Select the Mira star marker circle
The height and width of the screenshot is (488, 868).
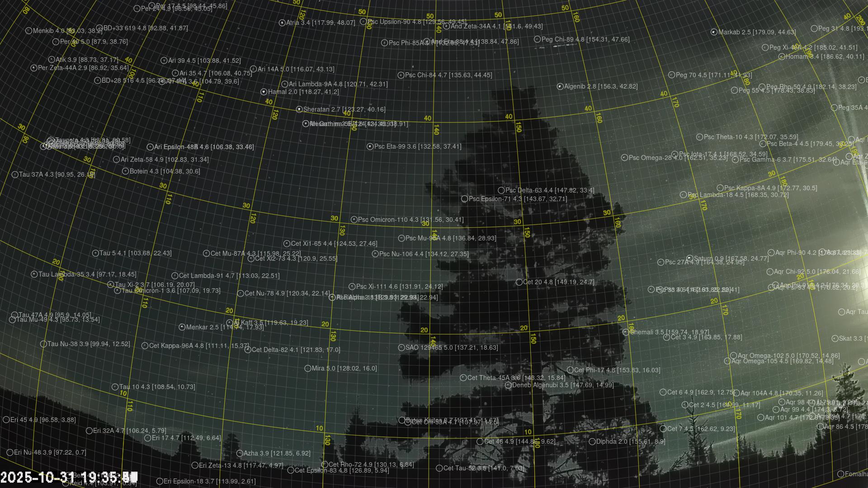coord(308,368)
